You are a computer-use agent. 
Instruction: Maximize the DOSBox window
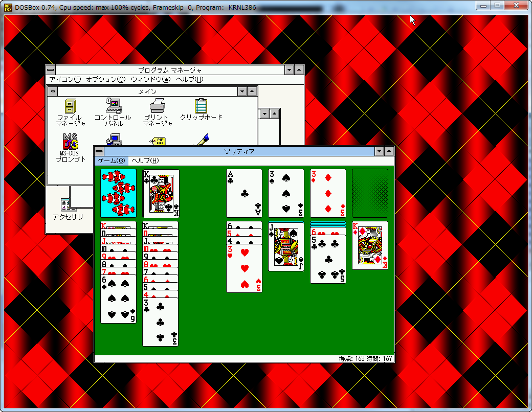[497, 5]
